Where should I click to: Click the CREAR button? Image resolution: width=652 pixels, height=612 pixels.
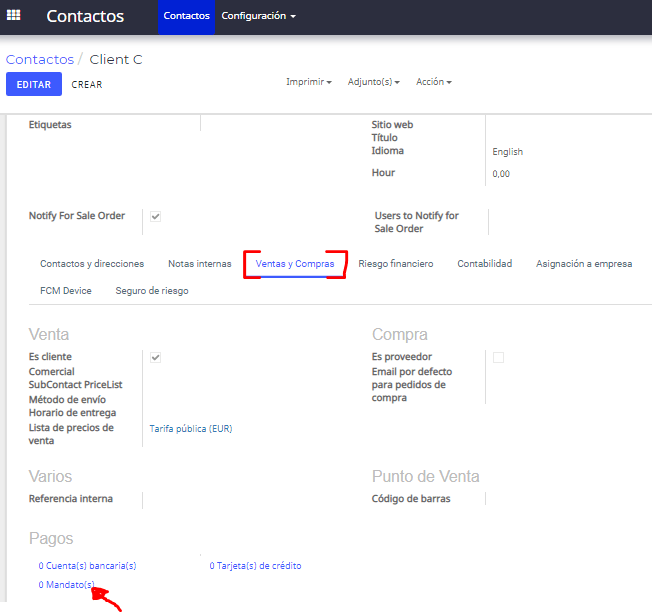(86, 84)
